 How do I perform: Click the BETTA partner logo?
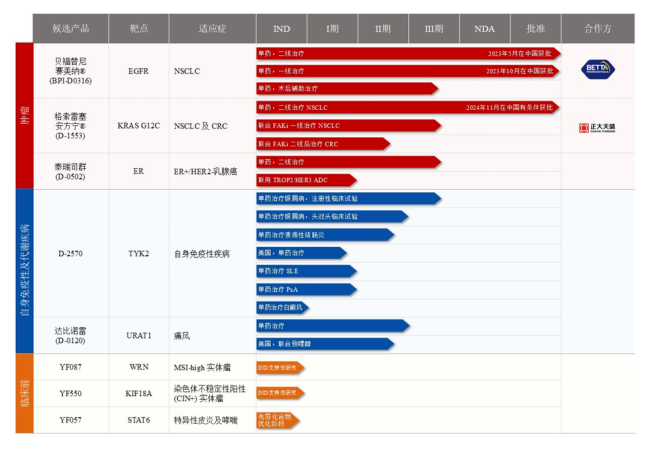[x=598, y=70]
